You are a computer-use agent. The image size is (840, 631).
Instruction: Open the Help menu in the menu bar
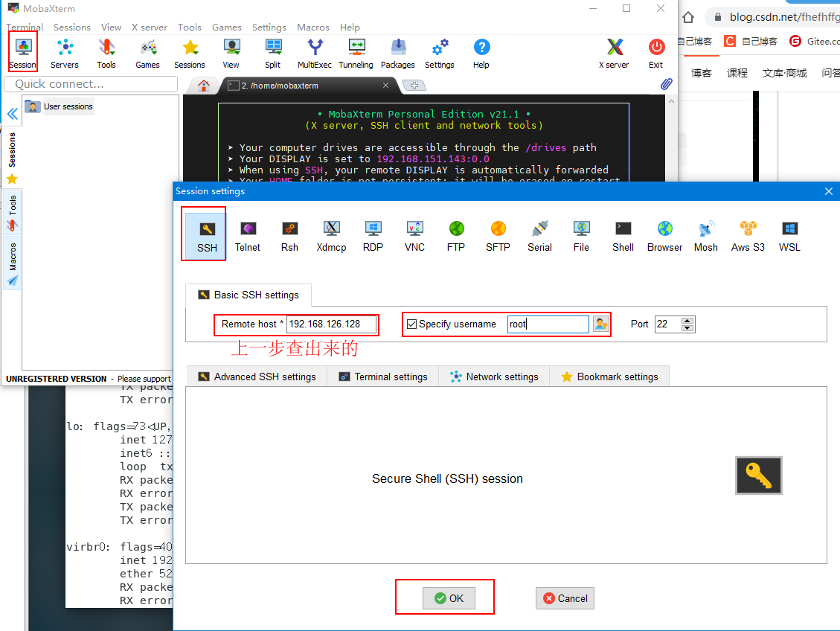[350, 27]
